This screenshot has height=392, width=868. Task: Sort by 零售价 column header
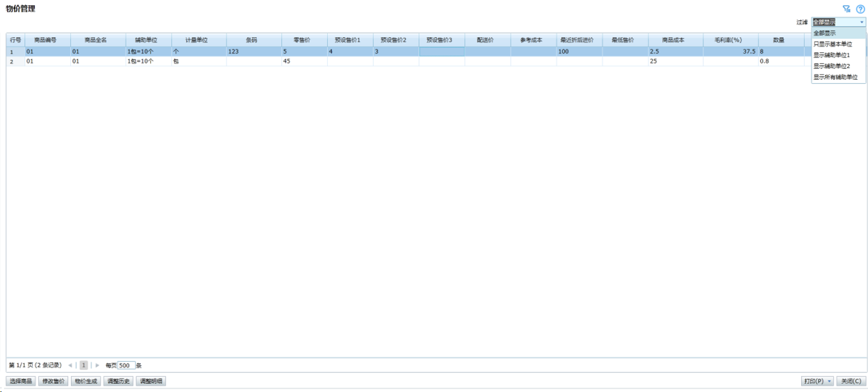click(x=304, y=40)
